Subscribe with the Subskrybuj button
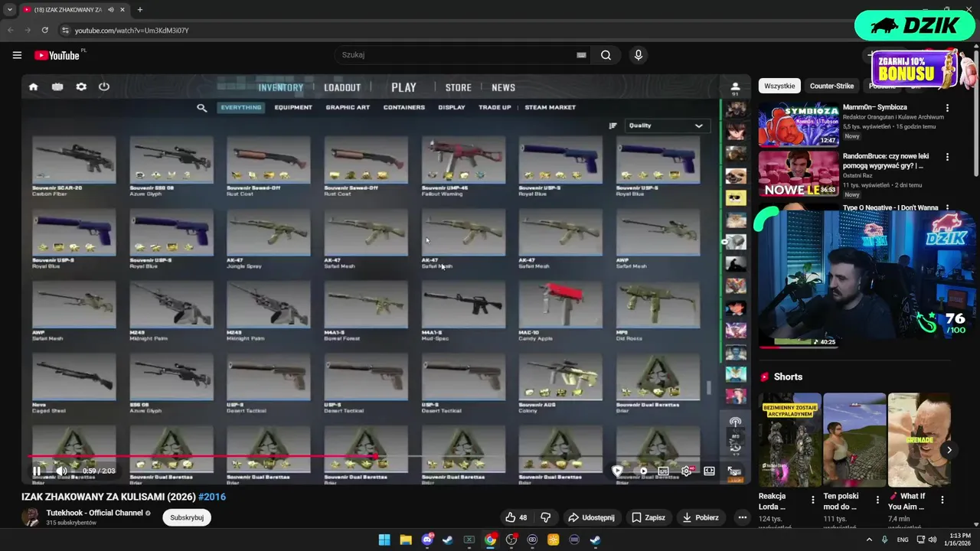Viewport: 980px width, 551px height. (x=187, y=517)
